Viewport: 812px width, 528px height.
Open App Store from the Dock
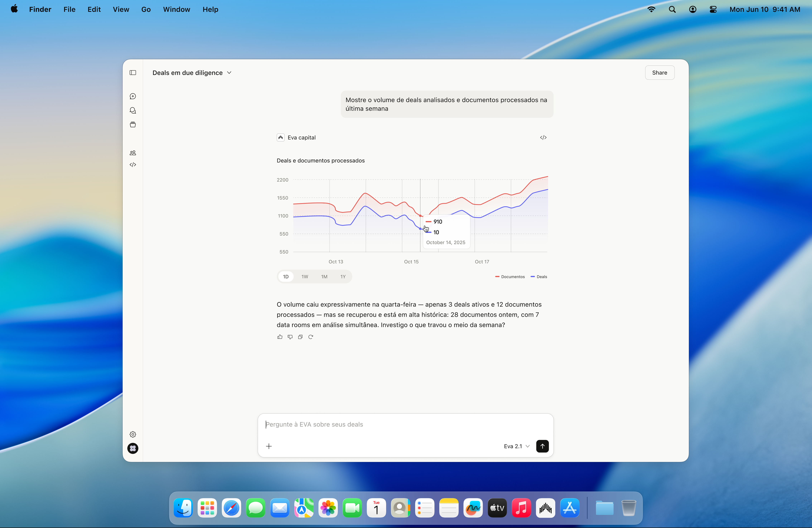[x=570, y=508]
